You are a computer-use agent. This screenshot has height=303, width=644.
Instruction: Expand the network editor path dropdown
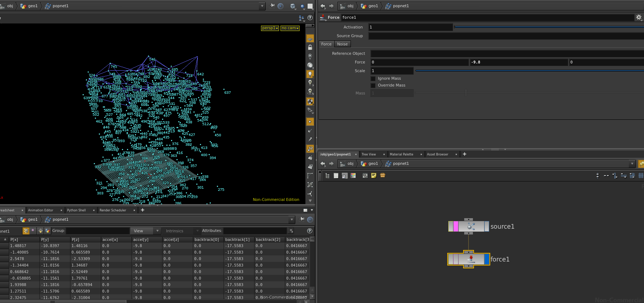[632, 164]
